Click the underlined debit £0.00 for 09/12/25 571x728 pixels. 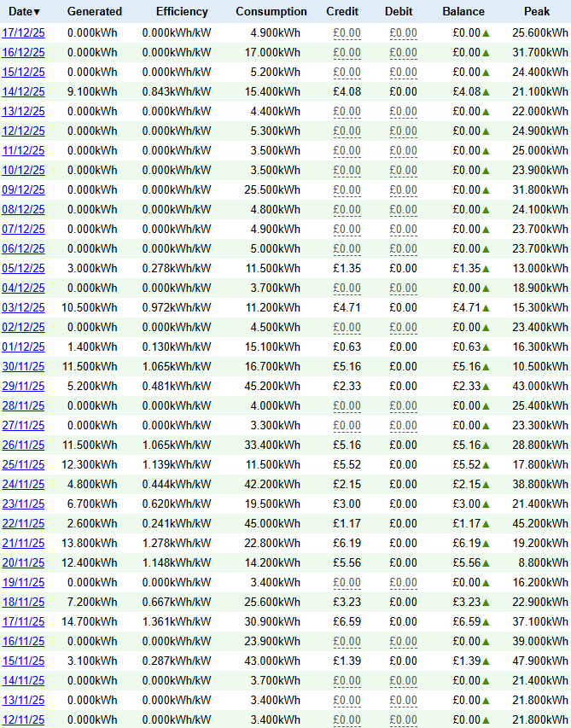[403, 190]
